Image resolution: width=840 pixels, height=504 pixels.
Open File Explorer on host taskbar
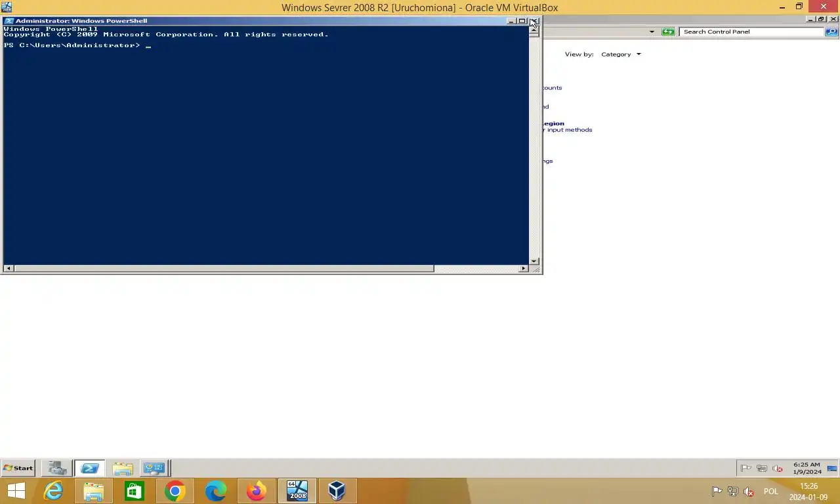tap(94, 491)
